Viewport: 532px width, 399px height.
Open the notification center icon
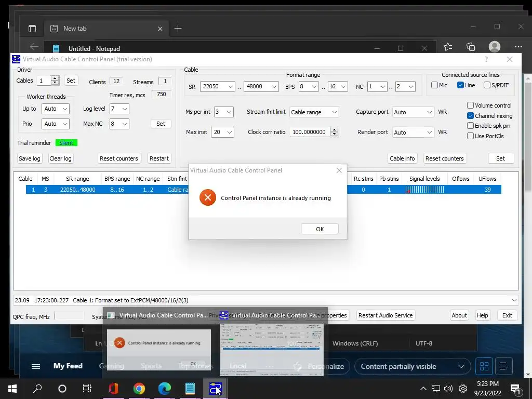click(515, 389)
